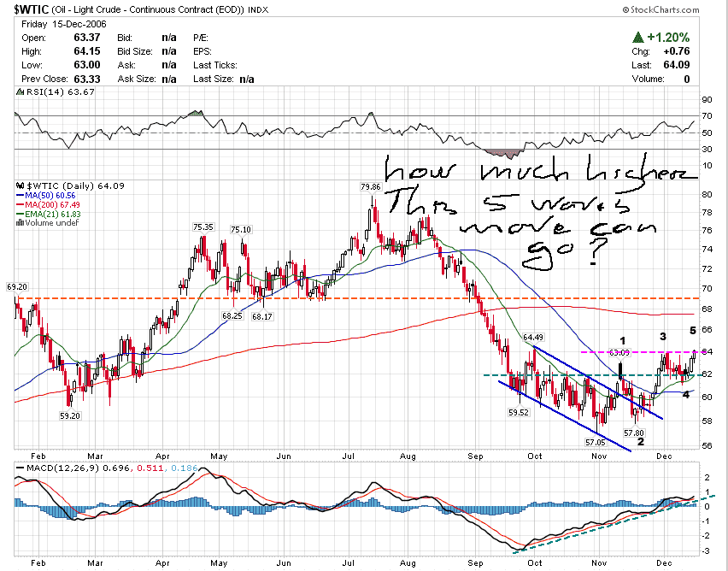
Task: Select the Low value 63.00
Action: point(87,65)
